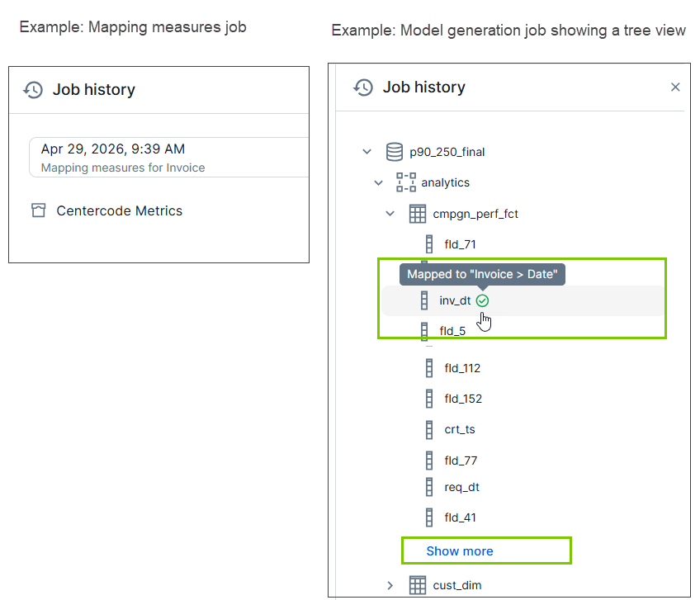Select the fld_112 column
This screenshot has height=600, width=700.
pos(462,368)
